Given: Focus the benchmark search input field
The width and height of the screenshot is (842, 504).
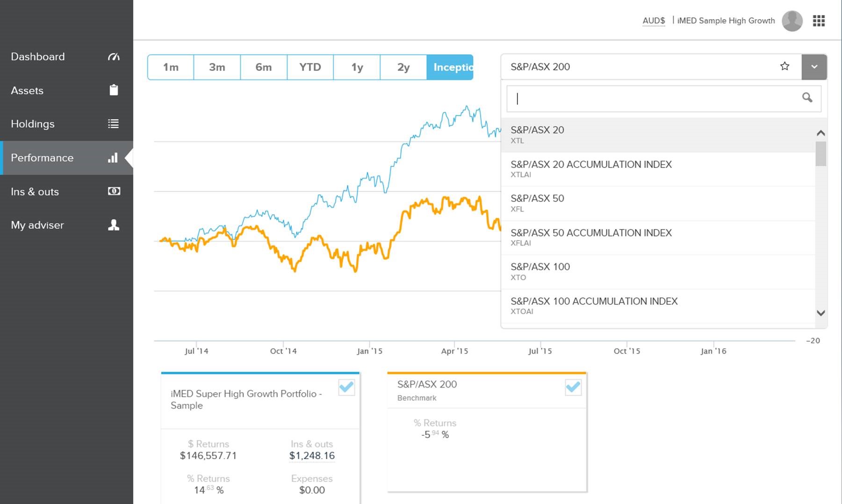Looking at the screenshot, I should (x=664, y=98).
